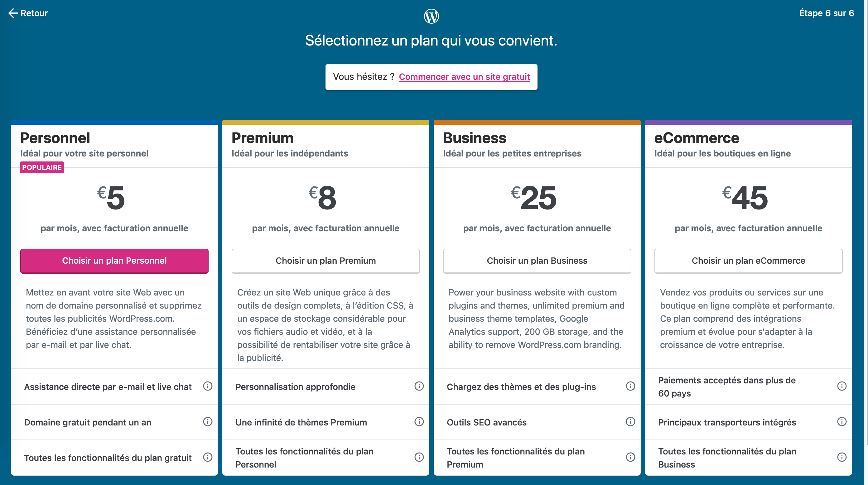This screenshot has height=485, width=868.
Task: Open info about Outils SEO avancés
Action: (630, 421)
